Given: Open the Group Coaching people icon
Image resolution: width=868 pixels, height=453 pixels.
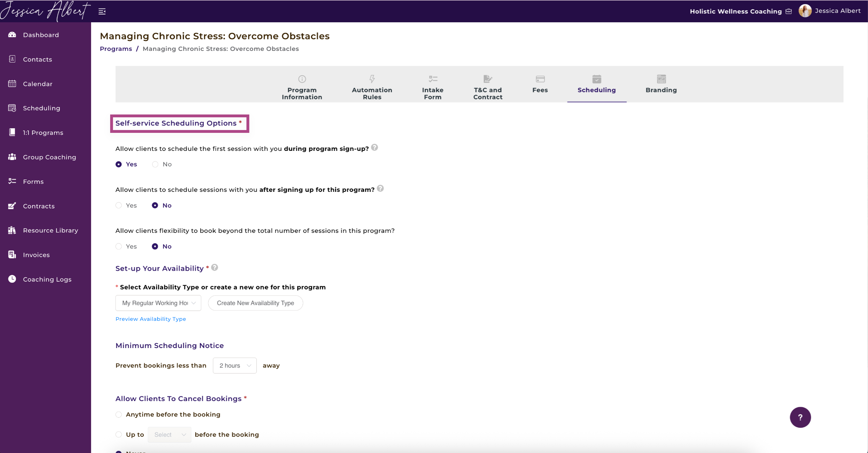Looking at the screenshot, I should click(12, 157).
